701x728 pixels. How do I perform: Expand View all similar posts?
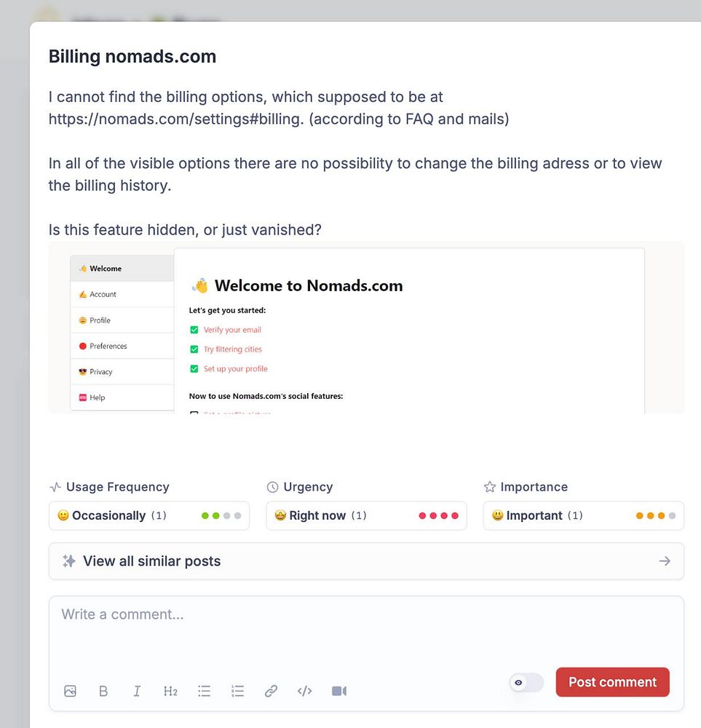(x=151, y=561)
